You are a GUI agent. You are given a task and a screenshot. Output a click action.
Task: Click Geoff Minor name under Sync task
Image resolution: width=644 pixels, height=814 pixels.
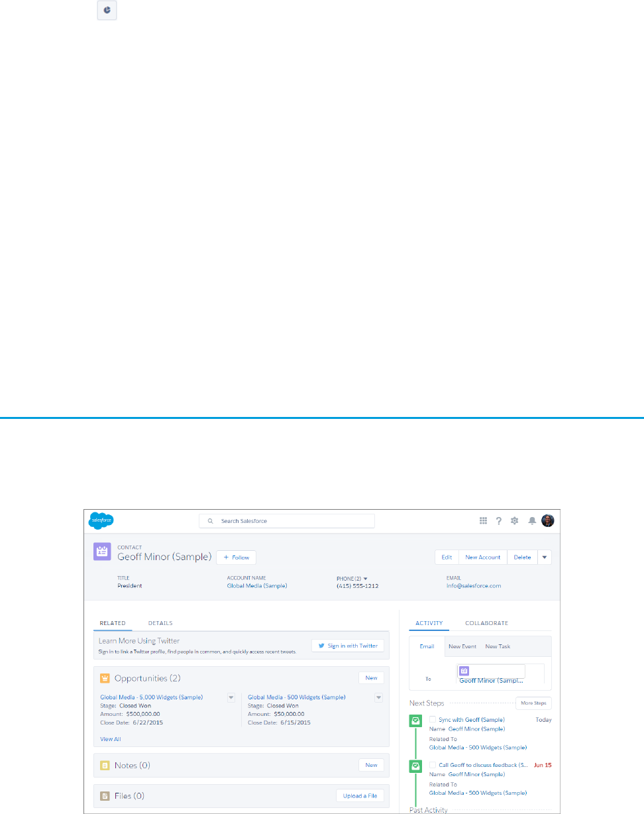pos(476,729)
